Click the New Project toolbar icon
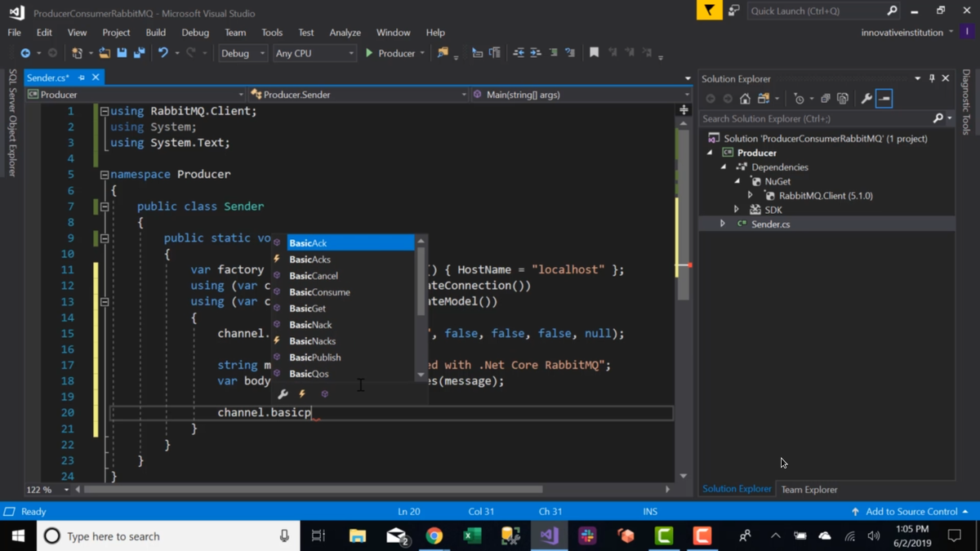The height and width of the screenshot is (551, 980). pos(77,53)
